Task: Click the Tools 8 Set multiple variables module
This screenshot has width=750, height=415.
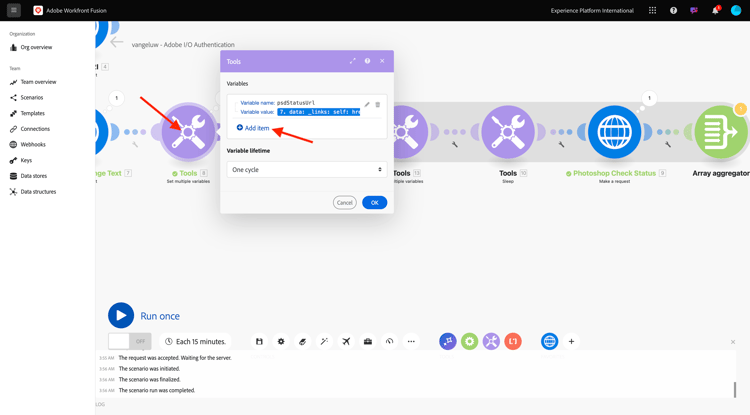Action: coord(188,132)
